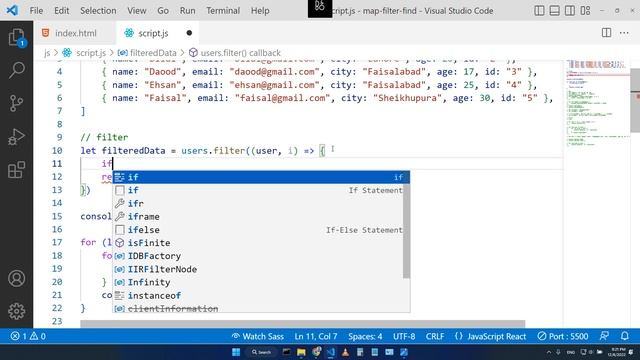This screenshot has width=640, height=360.
Task: Select the 'IDBFactory' suggestion
Action: [x=258, y=256]
